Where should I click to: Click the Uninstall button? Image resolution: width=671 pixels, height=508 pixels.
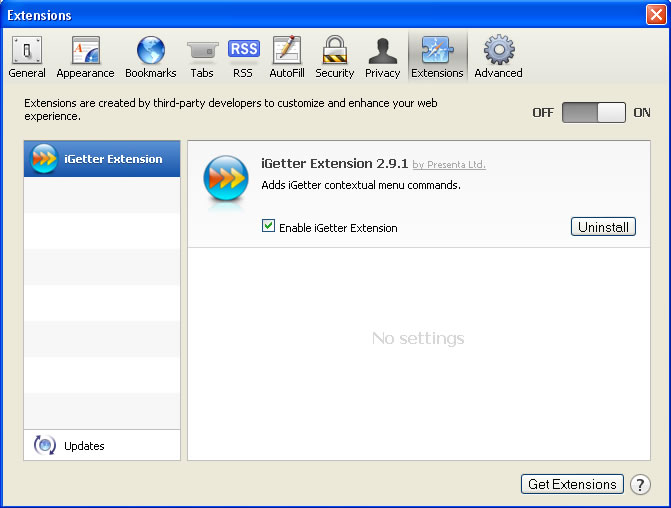603,227
